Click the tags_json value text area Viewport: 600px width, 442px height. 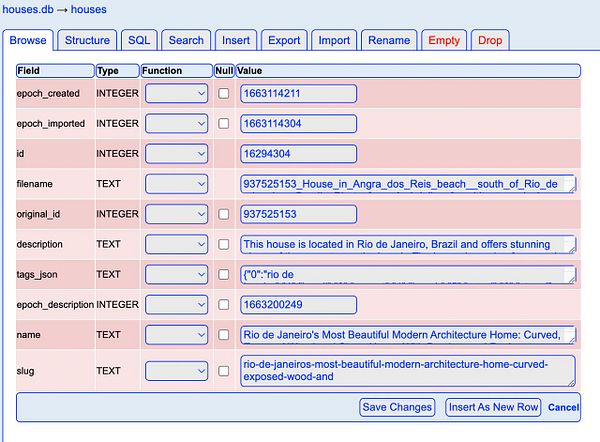tap(408, 274)
